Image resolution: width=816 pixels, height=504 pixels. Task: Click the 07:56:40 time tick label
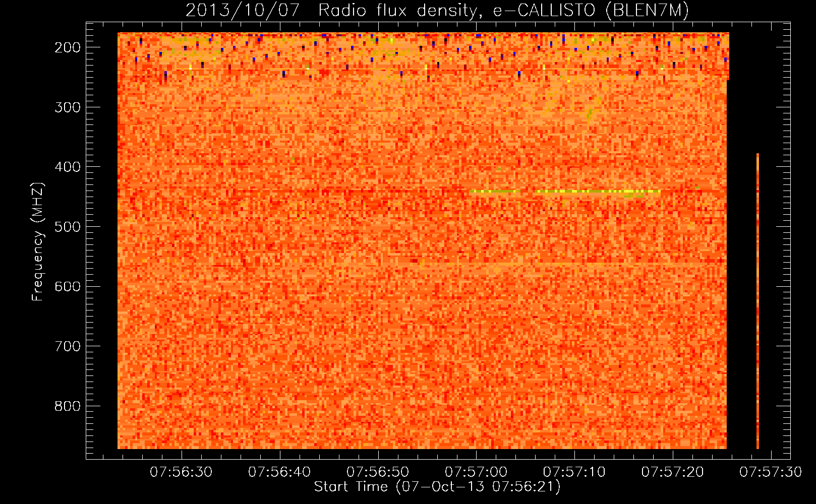(279, 472)
